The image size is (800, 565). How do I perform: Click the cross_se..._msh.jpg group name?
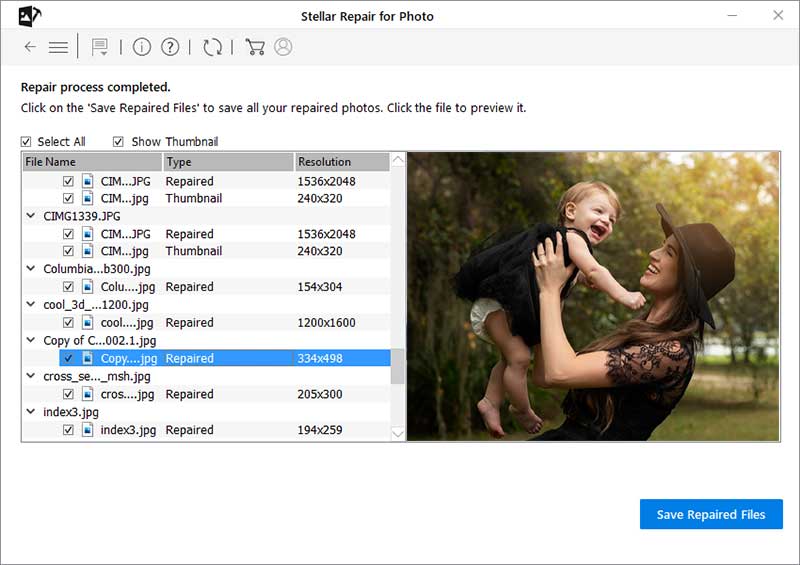(x=97, y=377)
